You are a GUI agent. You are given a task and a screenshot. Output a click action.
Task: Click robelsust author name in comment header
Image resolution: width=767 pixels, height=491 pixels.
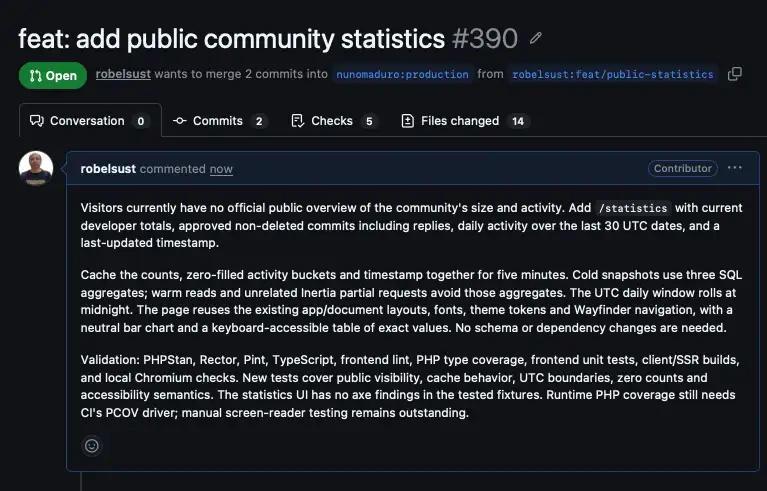coord(108,169)
